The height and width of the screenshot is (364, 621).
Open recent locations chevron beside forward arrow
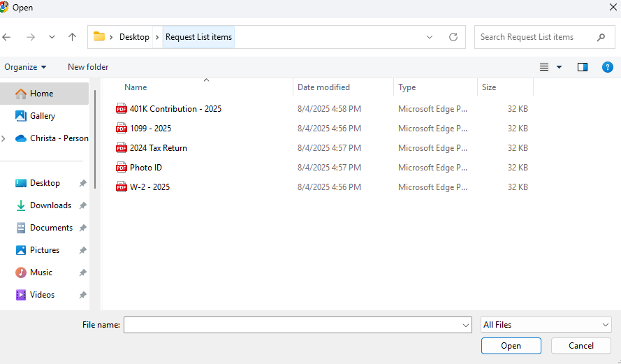point(52,37)
